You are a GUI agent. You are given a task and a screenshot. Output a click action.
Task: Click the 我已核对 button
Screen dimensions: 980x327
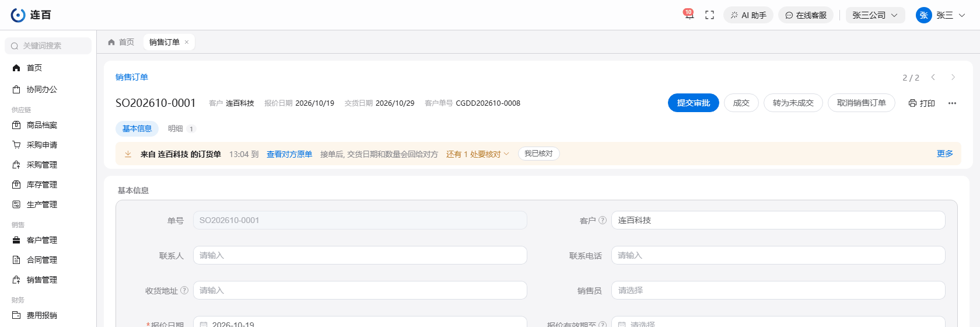[x=539, y=154]
